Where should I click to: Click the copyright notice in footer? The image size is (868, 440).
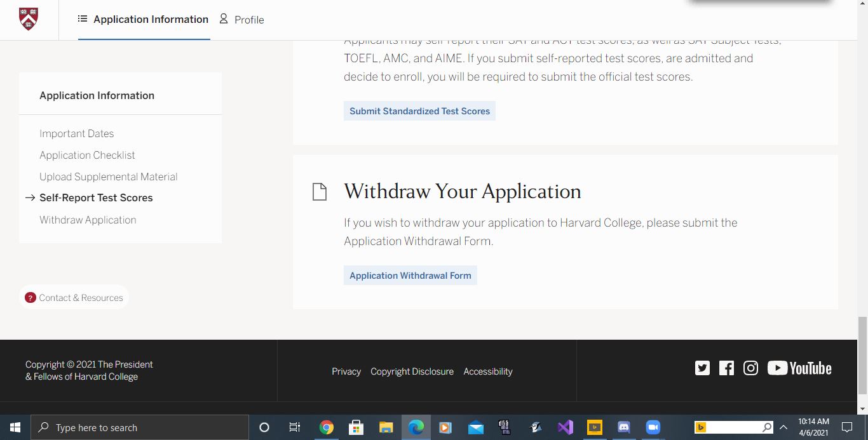click(89, 370)
